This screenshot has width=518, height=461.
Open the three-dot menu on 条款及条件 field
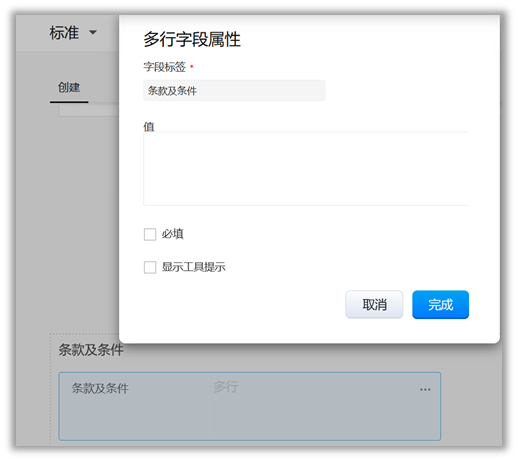click(425, 389)
